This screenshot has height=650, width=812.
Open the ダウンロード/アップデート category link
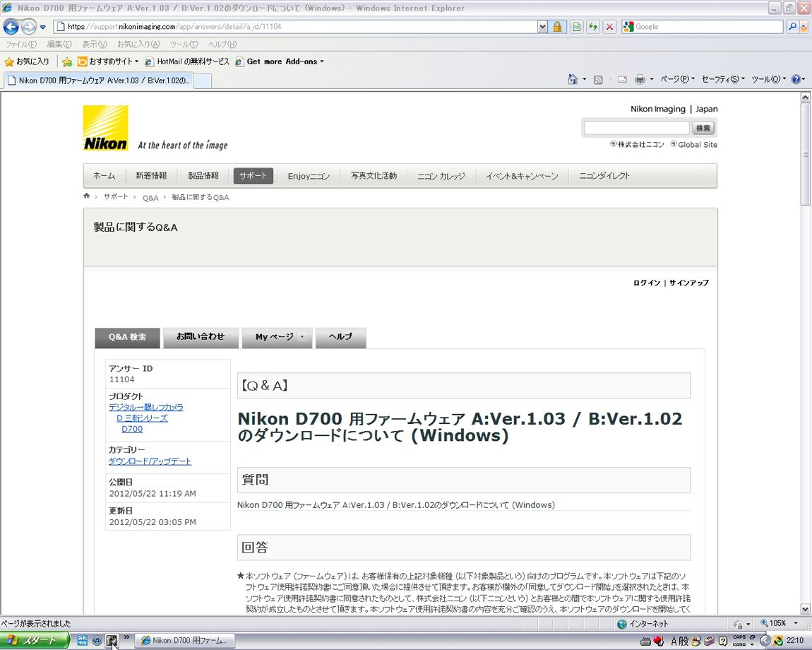[x=150, y=461]
